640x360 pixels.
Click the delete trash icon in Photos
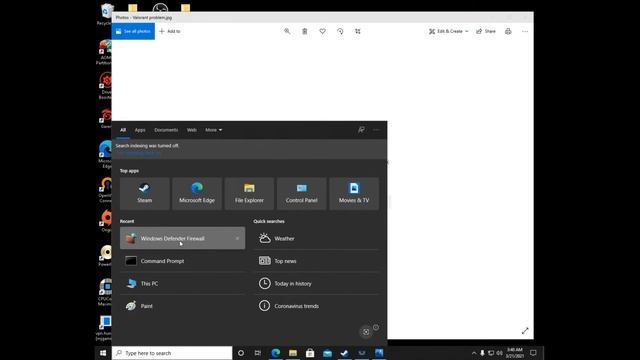[304, 31]
